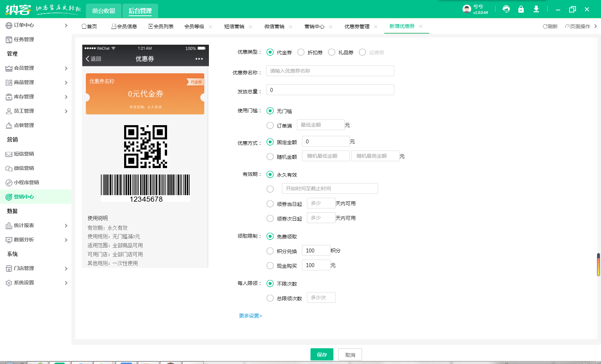Open 微信营销 in the sidebar
This screenshot has width=601, height=364.
pos(24,168)
